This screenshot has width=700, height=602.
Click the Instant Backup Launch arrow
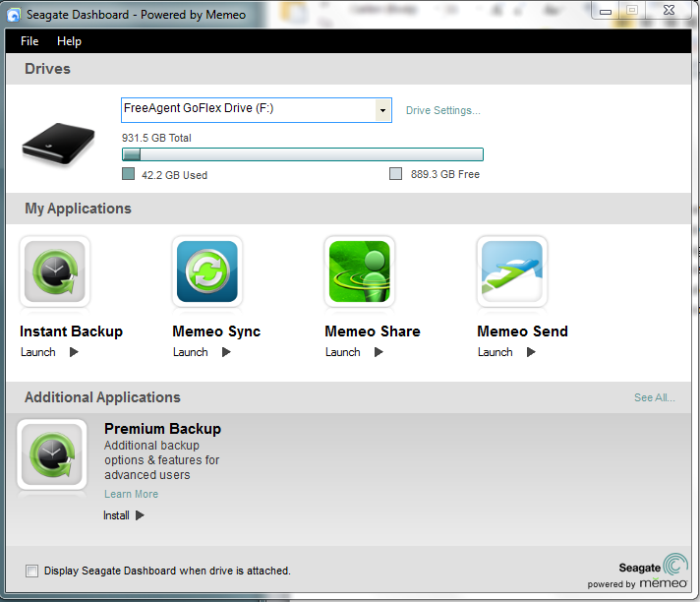click(74, 352)
